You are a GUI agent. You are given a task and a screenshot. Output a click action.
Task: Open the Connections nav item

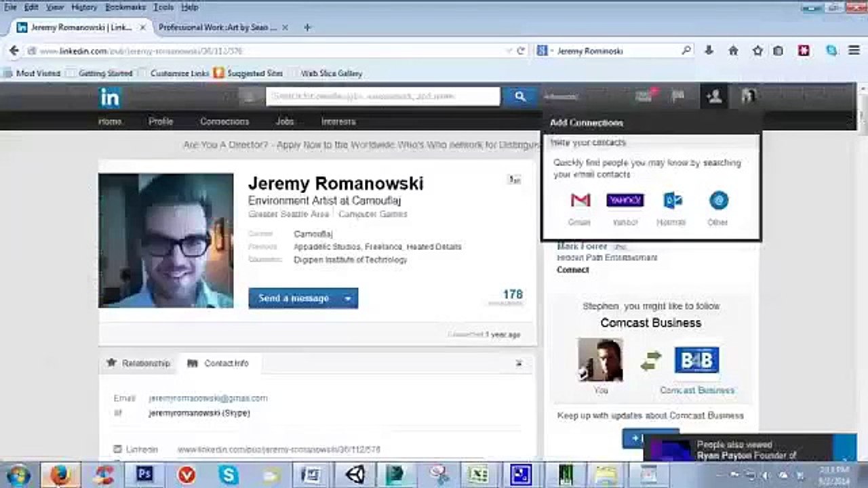pyautogui.click(x=224, y=121)
